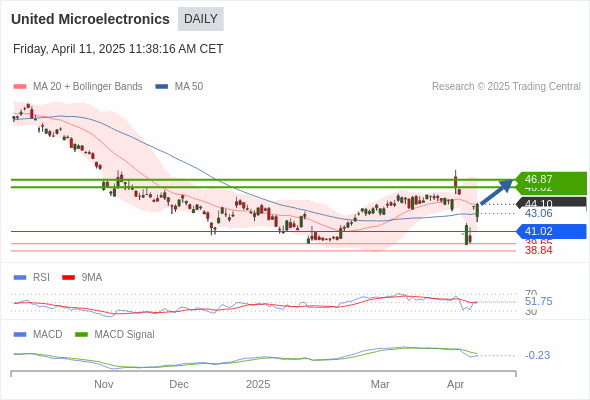Click the MACD Signal green legend marker
590x400 pixels.
(81, 335)
